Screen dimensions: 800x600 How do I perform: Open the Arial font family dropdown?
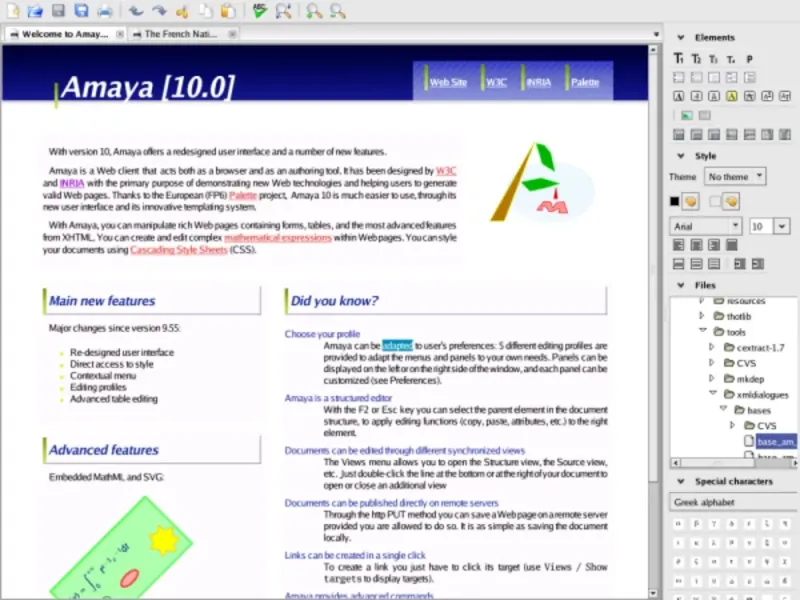pyautogui.click(x=706, y=226)
